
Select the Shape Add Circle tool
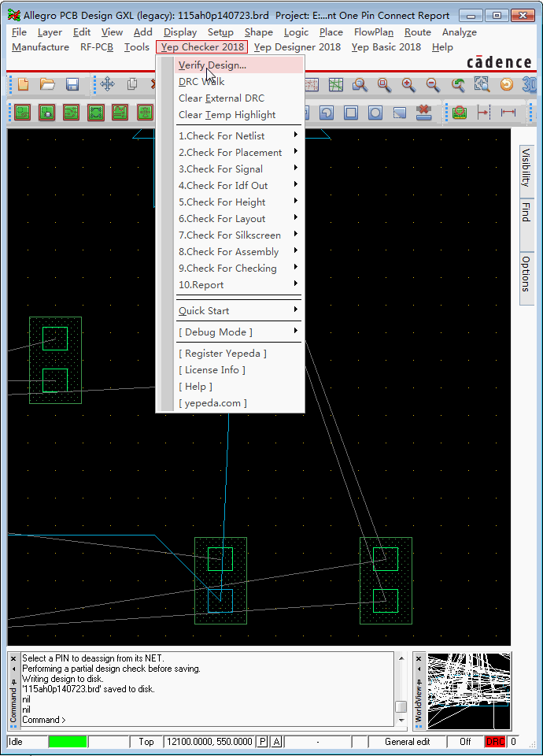coord(375,113)
